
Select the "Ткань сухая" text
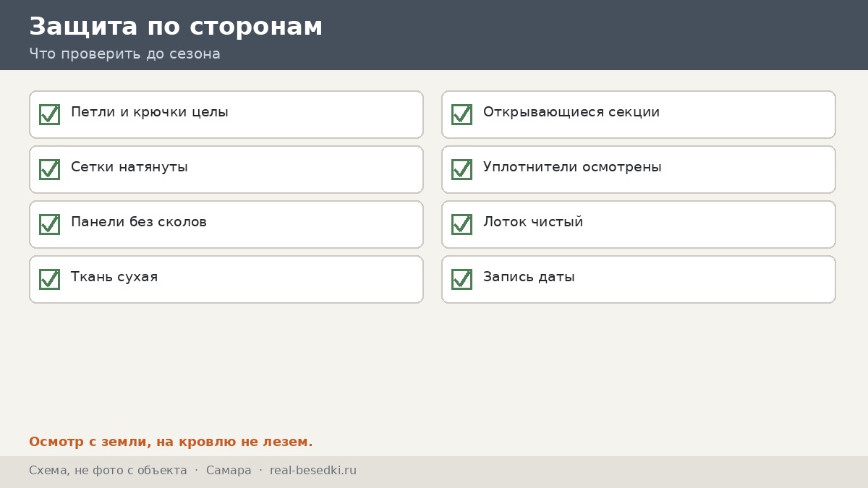pyautogui.click(x=114, y=278)
